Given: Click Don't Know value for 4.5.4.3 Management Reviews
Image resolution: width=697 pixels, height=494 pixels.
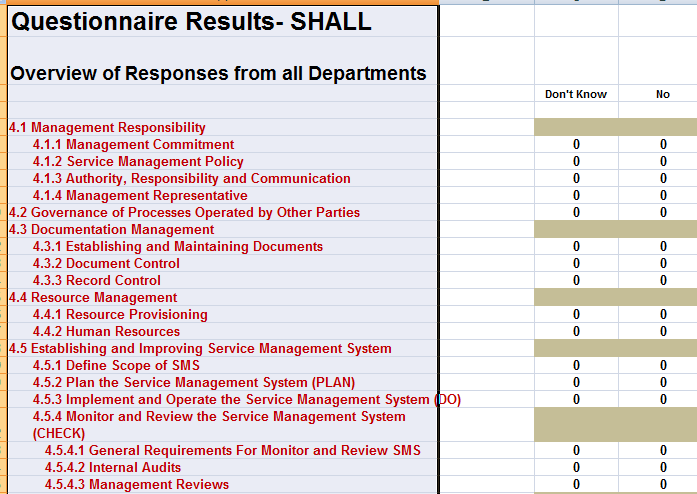Looking at the screenshot, I should pyautogui.click(x=576, y=484).
